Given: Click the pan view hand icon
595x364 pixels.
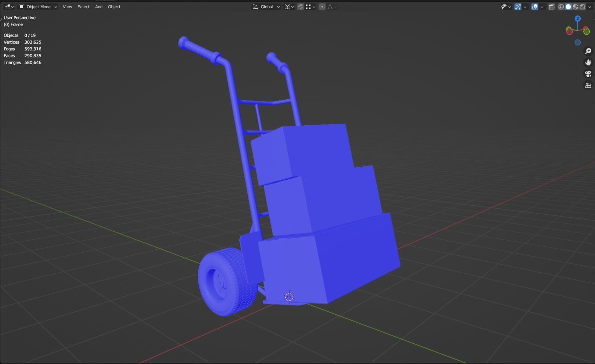Looking at the screenshot, I should pos(588,62).
